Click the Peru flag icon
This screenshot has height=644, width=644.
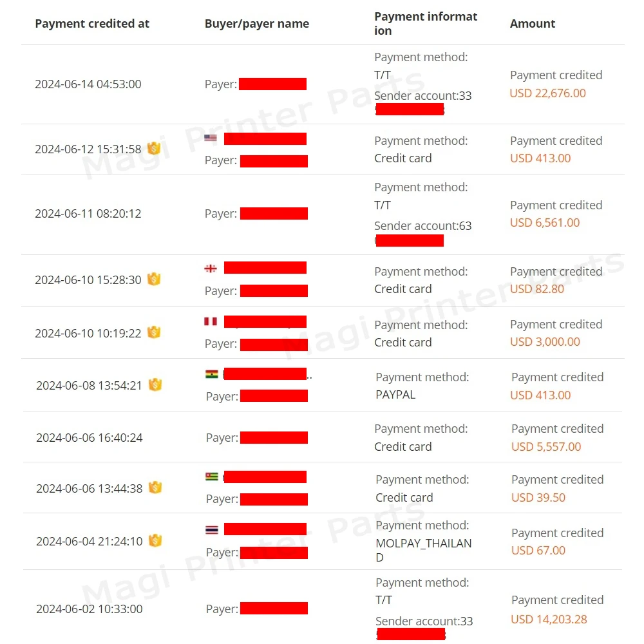[211, 321]
